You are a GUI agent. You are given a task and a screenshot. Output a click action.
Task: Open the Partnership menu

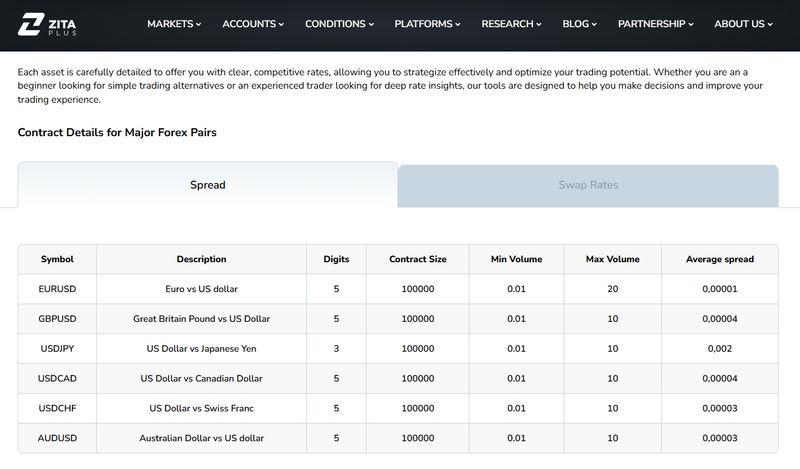(656, 24)
